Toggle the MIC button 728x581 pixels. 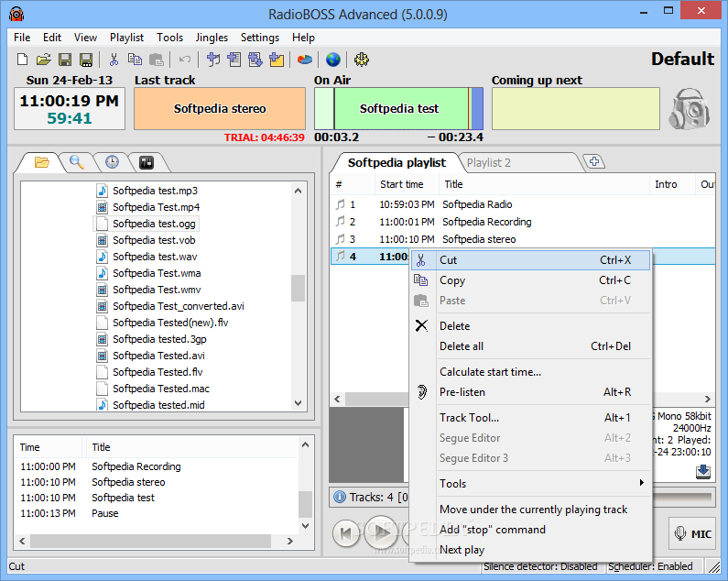[x=692, y=533]
